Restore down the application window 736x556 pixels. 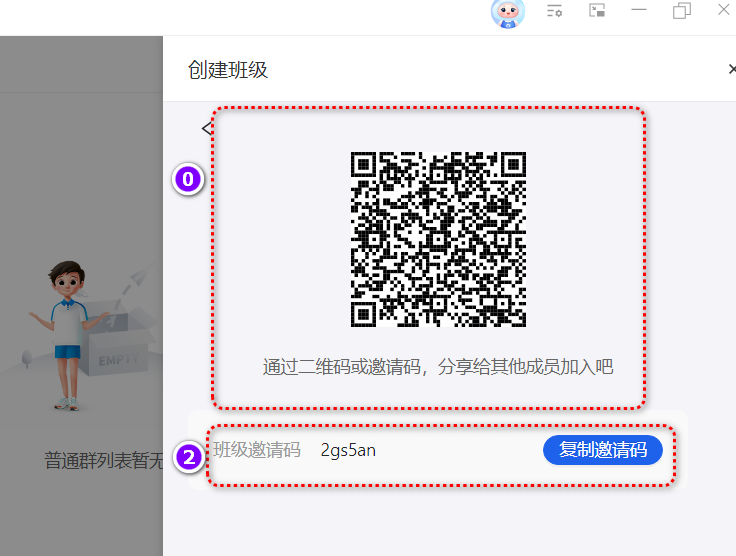tap(682, 11)
